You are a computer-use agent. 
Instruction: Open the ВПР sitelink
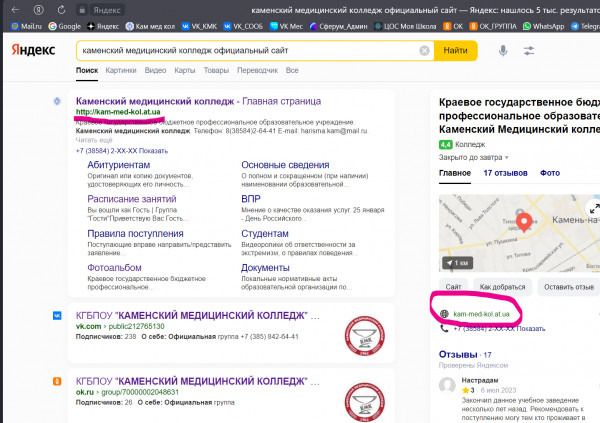tap(251, 199)
